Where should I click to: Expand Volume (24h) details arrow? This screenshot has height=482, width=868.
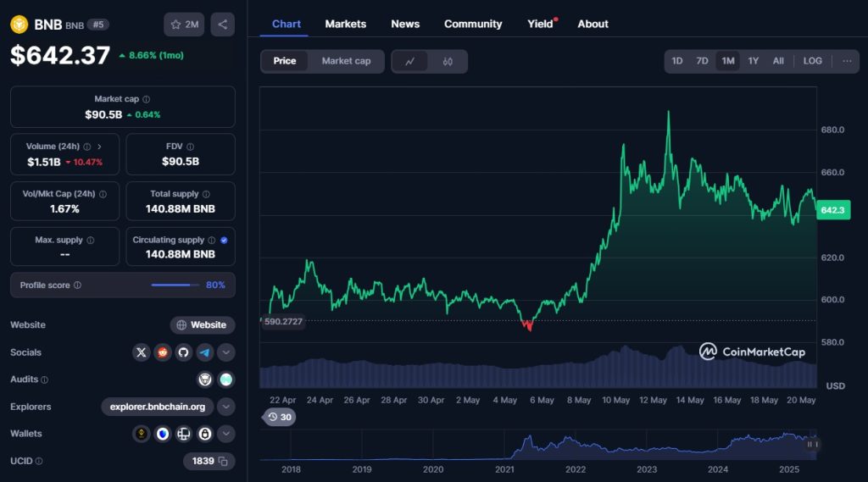click(100, 147)
